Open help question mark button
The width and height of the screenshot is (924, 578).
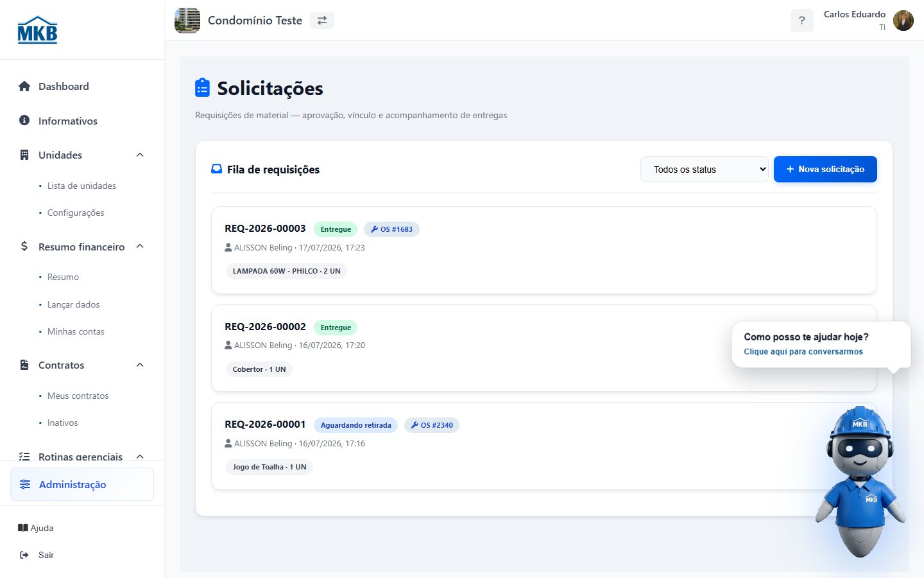pyautogui.click(x=801, y=21)
